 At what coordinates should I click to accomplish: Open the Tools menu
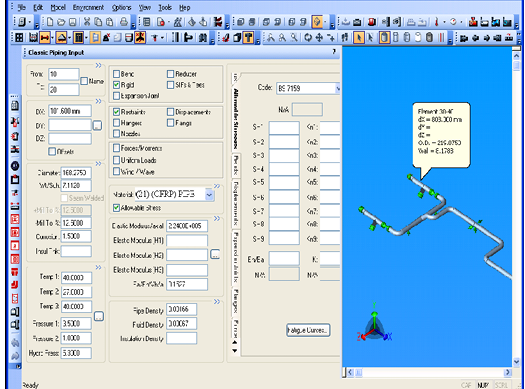(x=165, y=7)
